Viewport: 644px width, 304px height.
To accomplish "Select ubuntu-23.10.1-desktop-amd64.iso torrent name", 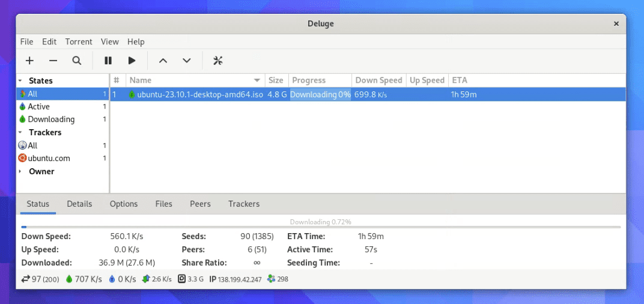I will (x=200, y=94).
